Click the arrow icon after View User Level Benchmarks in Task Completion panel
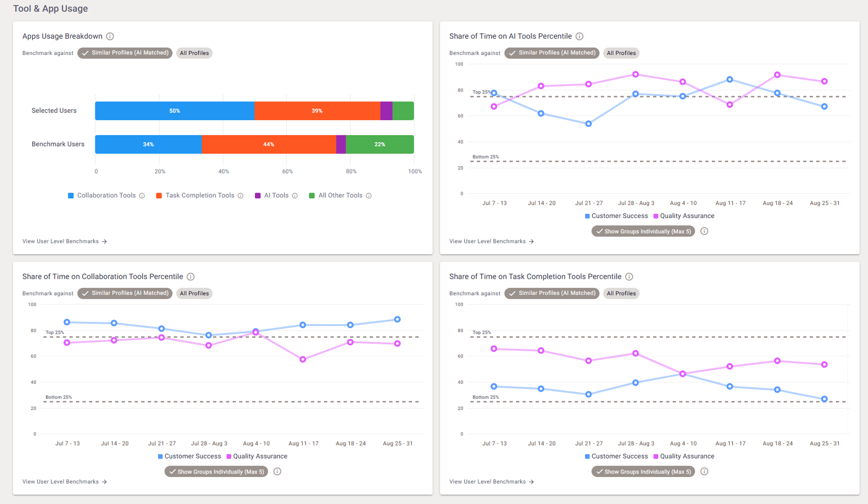The image size is (868, 504). (533, 482)
